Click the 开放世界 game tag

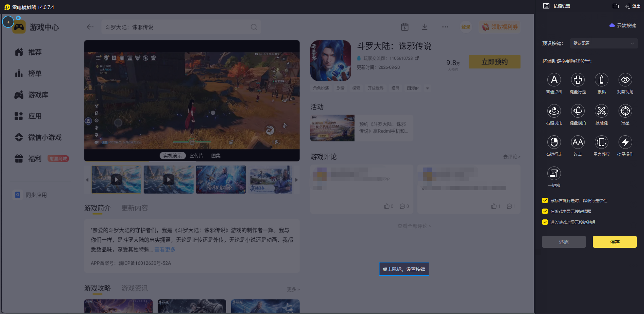(376, 88)
